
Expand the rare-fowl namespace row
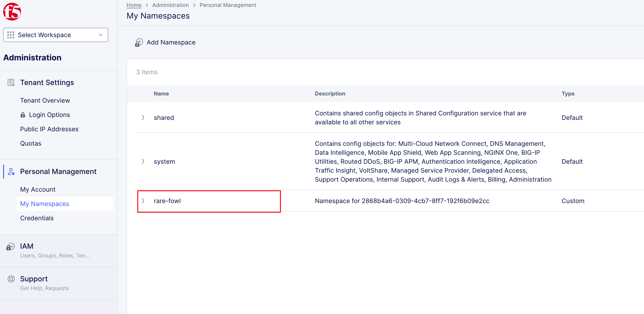tap(143, 201)
